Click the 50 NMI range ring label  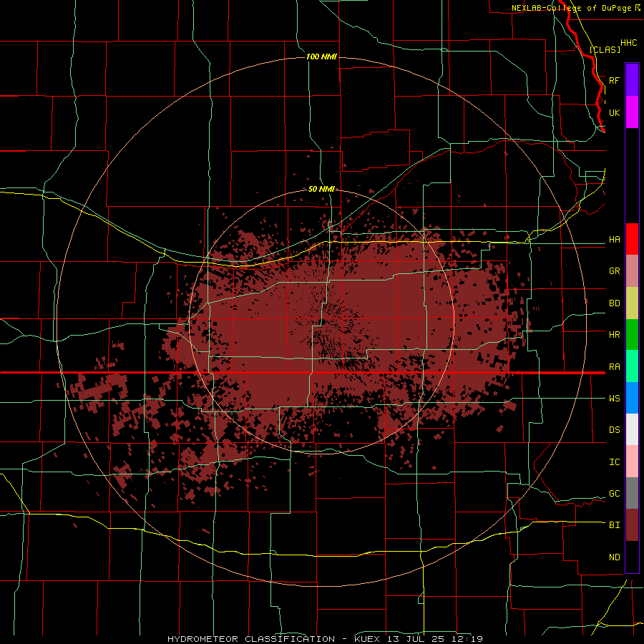pos(321,190)
